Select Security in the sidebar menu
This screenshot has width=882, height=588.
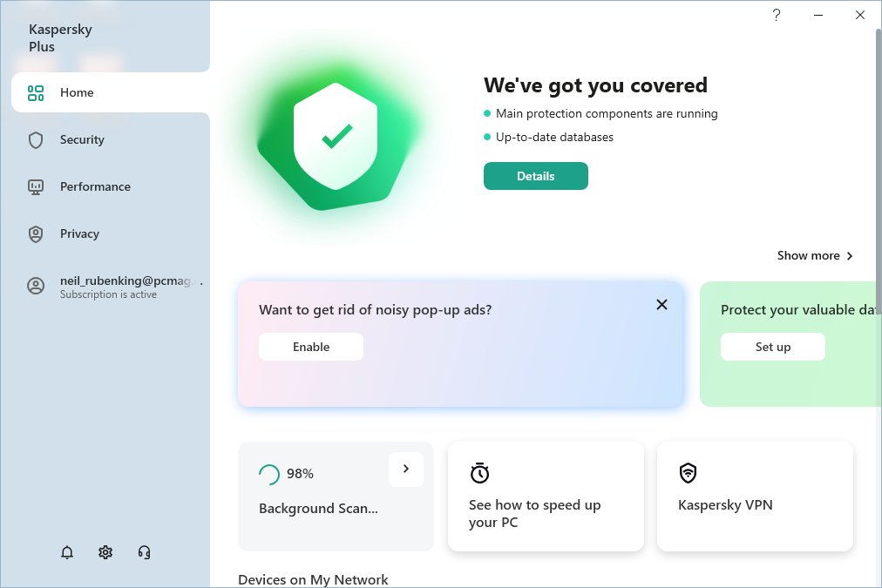click(x=82, y=139)
